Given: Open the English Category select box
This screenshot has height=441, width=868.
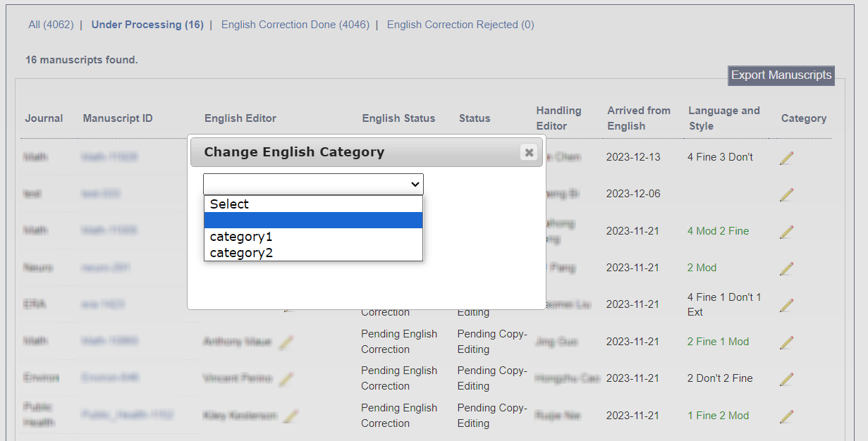Looking at the screenshot, I should (313, 185).
